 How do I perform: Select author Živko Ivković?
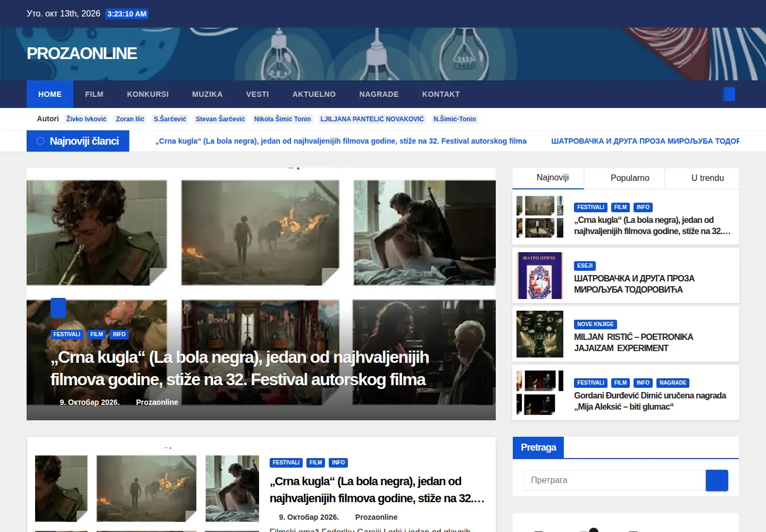[86, 119]
